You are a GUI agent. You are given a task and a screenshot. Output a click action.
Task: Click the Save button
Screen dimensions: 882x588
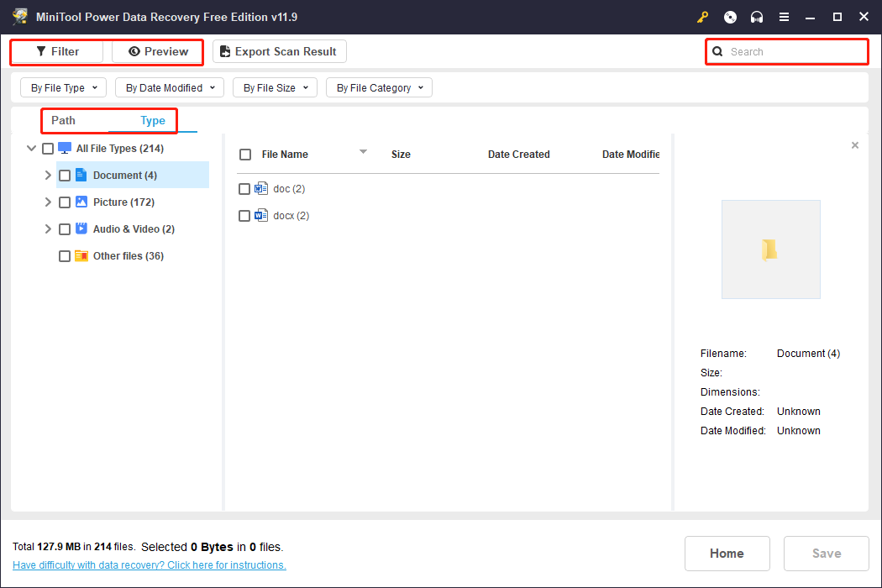827,553
